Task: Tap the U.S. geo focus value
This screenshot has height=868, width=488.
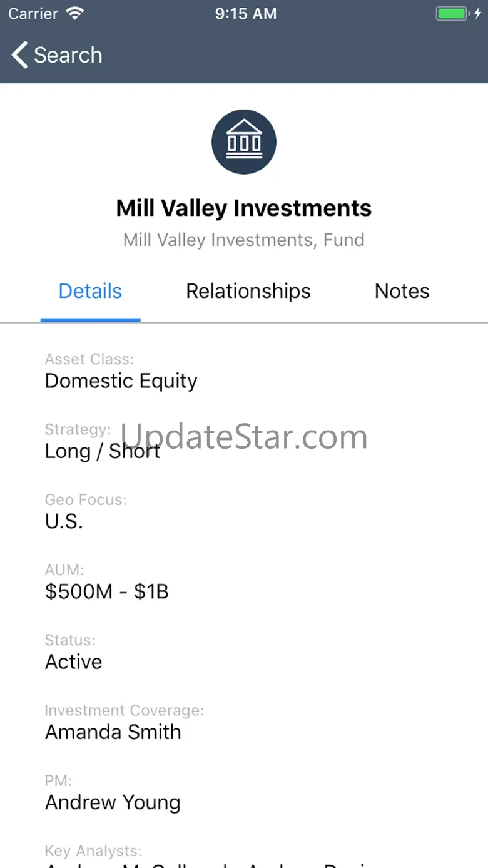Action: point(64,521)
